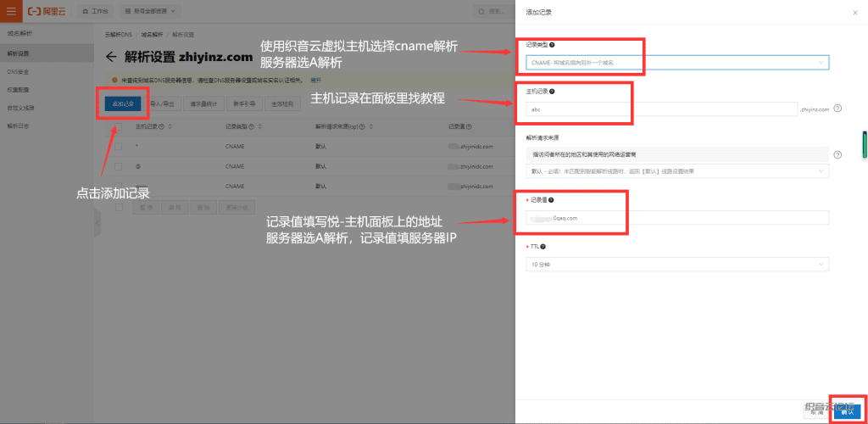Screen dimensions: 868x424
Task: Confirm the record with 确认 button
Action: [x=848, y=412]
